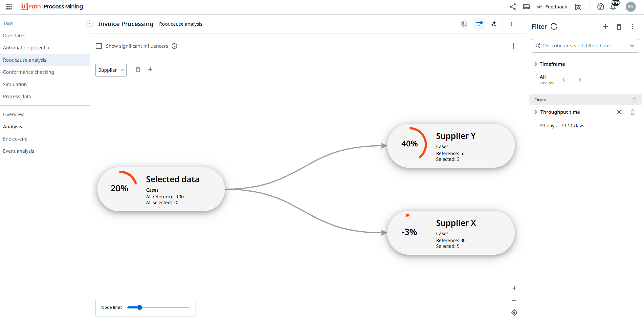Click the AI autopilot sparkles icon
The height and width of the screenshot is (321, 644).
tap(494, 24)
